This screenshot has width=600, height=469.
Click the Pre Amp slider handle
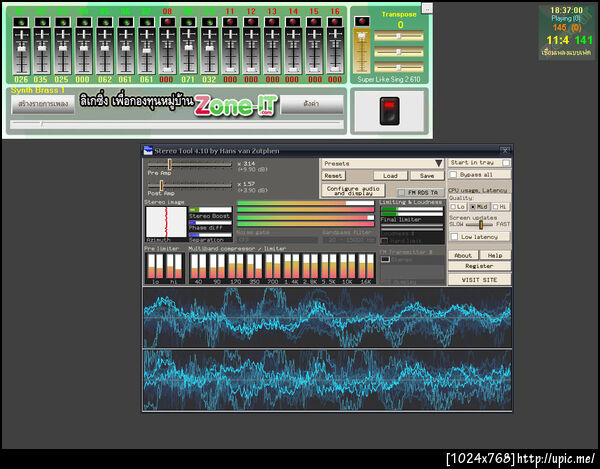(170, 164)
